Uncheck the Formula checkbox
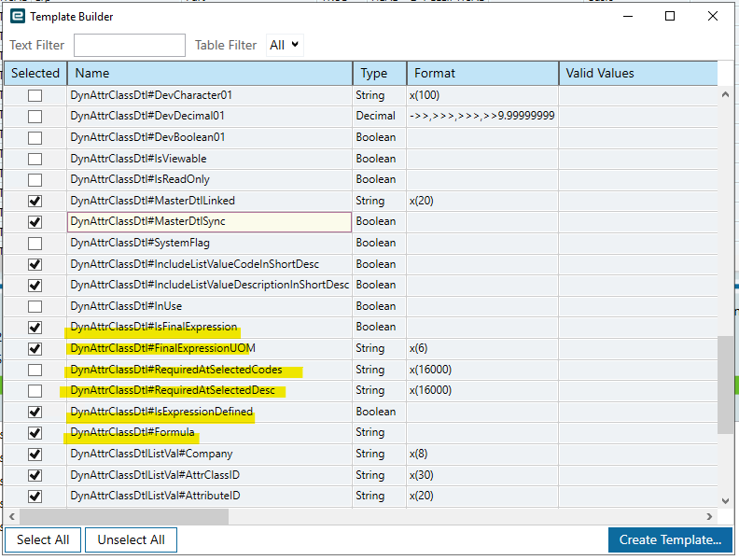The width and height of the screenshot is (739, 560). tap(35, 433)
